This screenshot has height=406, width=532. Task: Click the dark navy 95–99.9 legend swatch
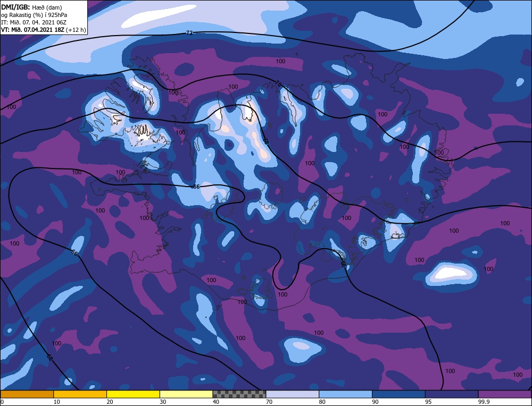(x=452, y=394)
